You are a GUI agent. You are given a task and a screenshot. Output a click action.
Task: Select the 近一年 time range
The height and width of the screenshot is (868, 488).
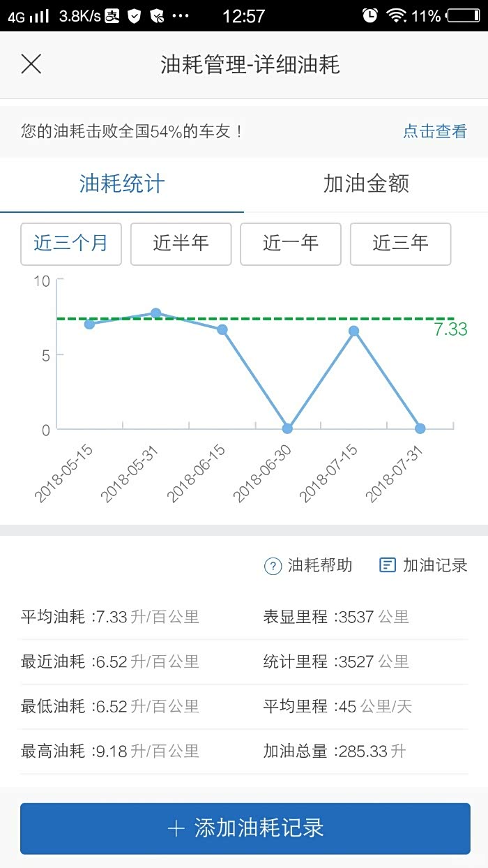pos(291,244)
